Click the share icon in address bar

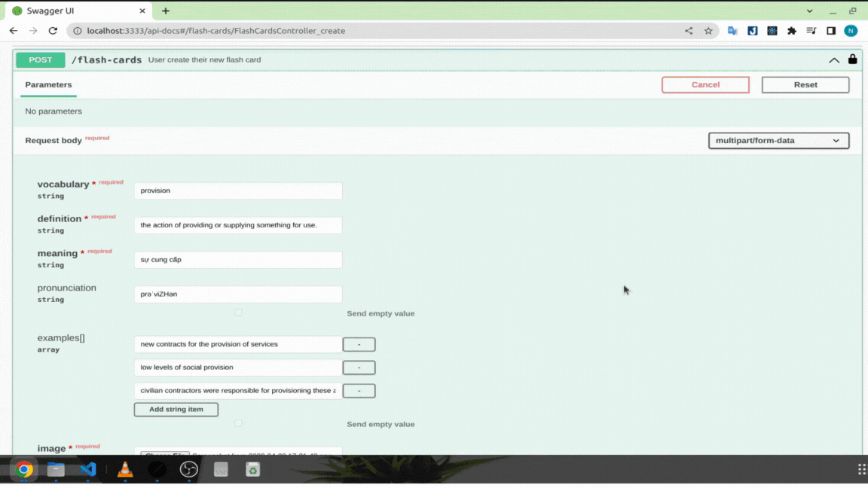pyautogui.click(x=688, y=31)
